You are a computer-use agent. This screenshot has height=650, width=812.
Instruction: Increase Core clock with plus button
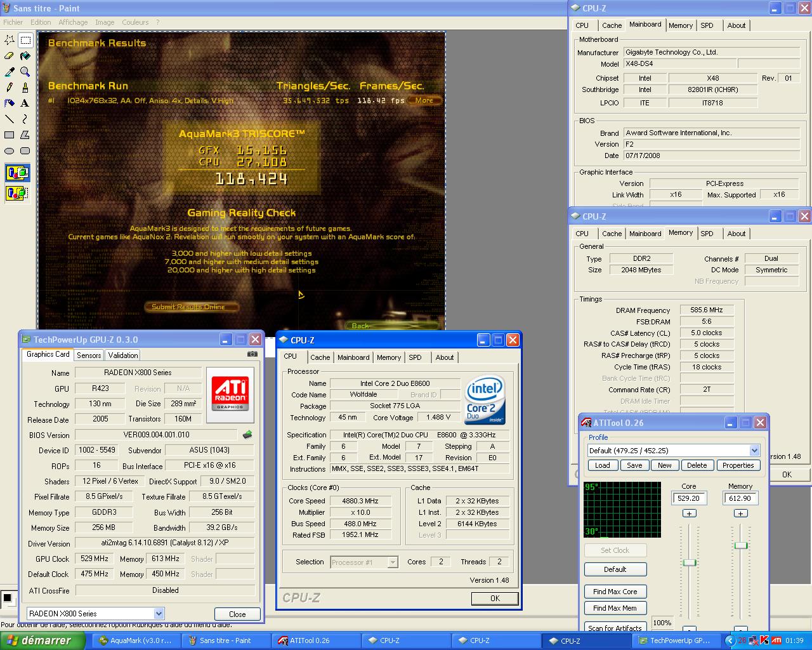pos(690,514)
